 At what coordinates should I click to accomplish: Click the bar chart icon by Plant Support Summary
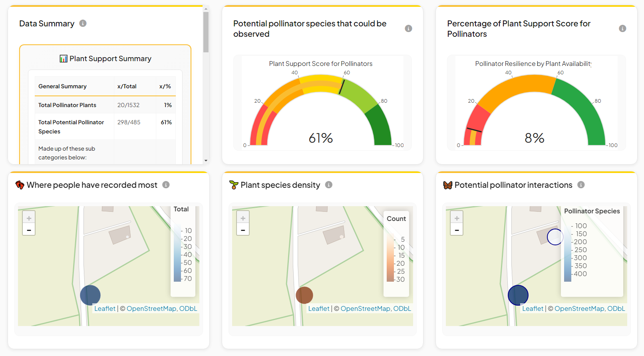pyautogui.click(x=64, y=59)
